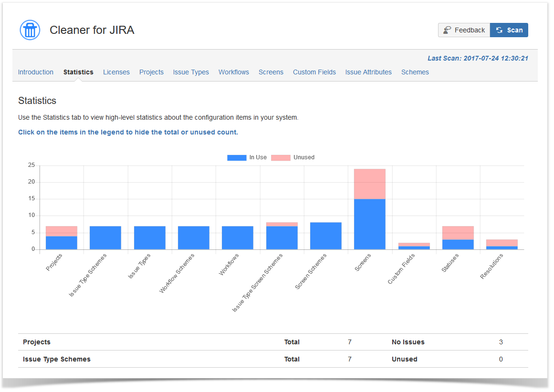Screen dimensions: 554x392
Task: Switch to the Licenses tab
Action: pos(116,72)
